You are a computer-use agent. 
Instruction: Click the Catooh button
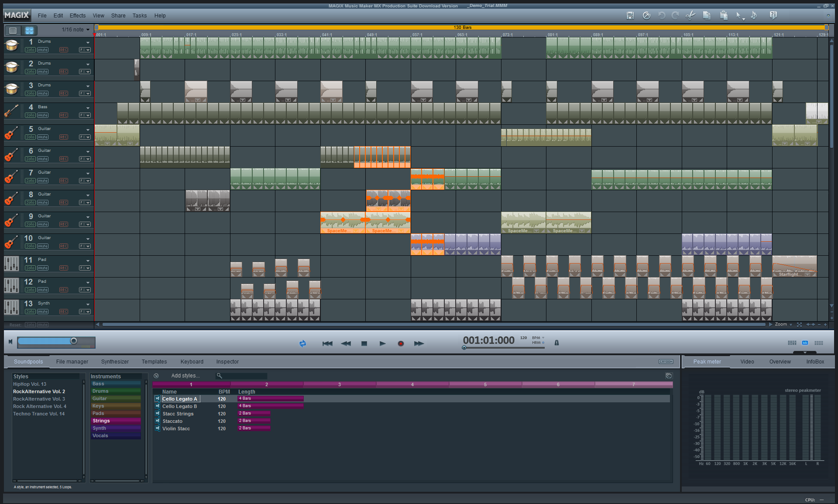666,362
